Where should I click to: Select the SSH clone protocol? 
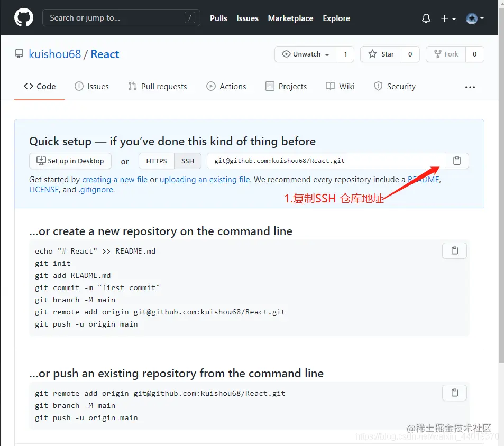click(x=187, y=161)
